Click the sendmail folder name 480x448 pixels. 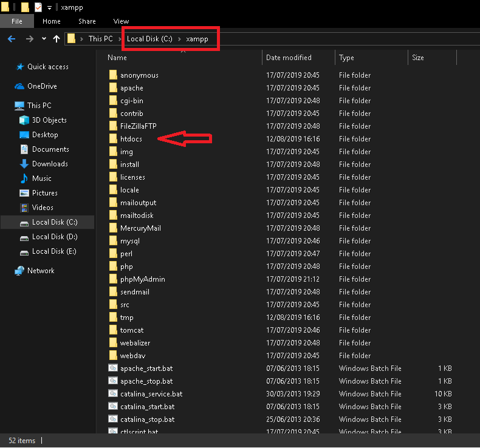tap(135, 292)
